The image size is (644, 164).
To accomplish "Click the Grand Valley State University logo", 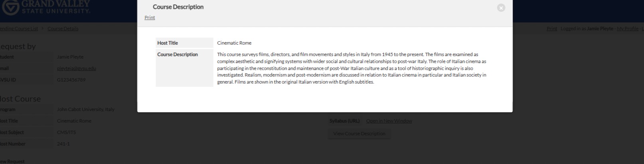I will [46, 7].
